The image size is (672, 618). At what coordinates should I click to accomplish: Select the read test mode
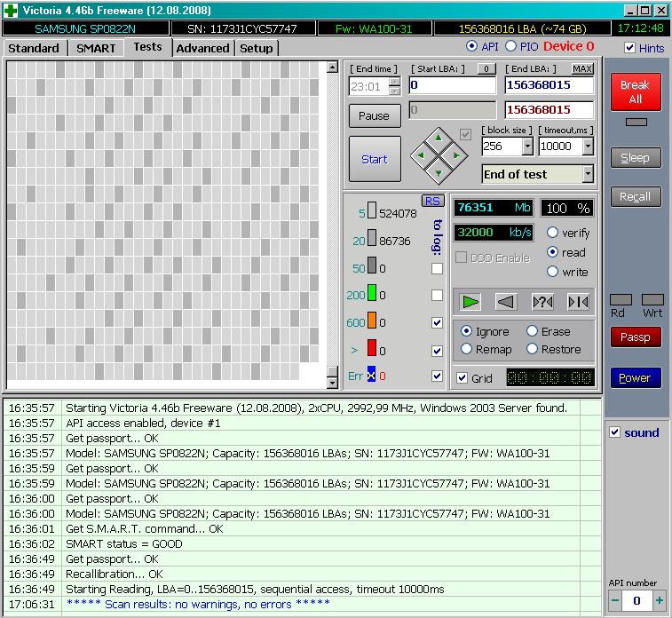coord(552,252)
